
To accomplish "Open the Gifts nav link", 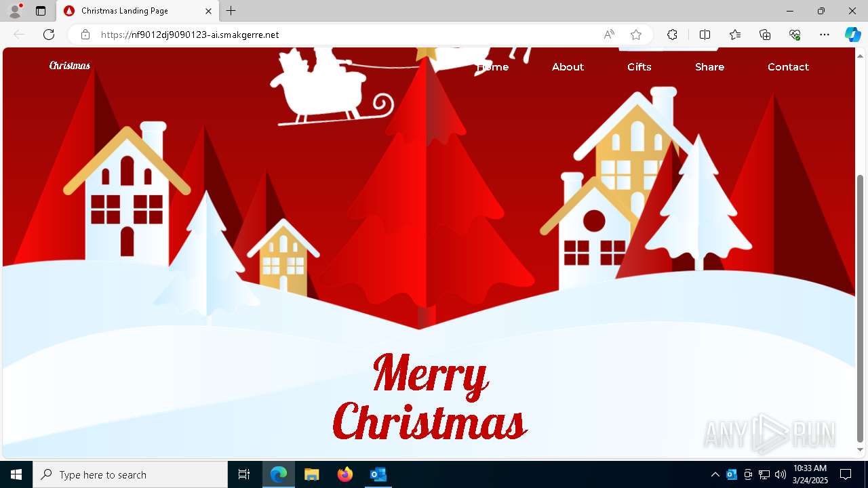I will click(x=639, y=67).
